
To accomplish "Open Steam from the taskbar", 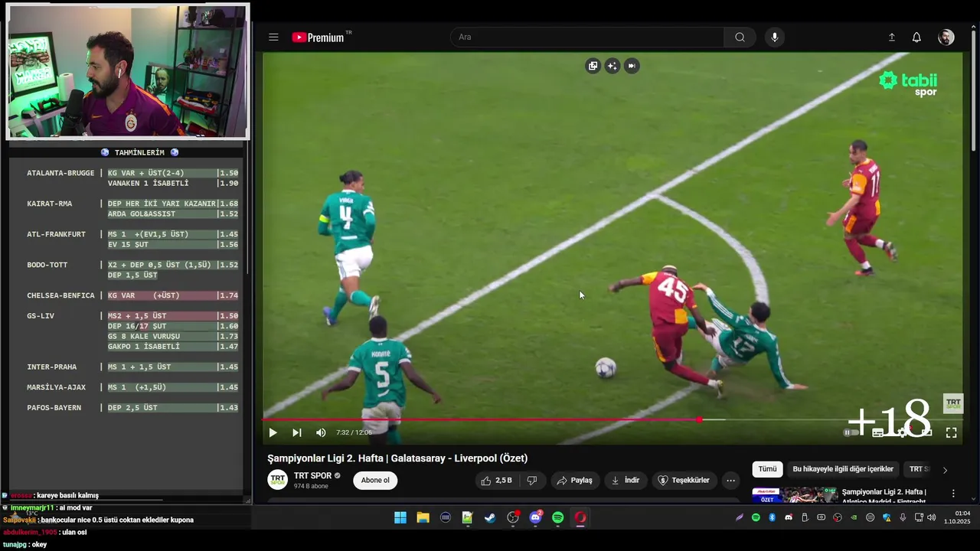I will click(490, 518).
